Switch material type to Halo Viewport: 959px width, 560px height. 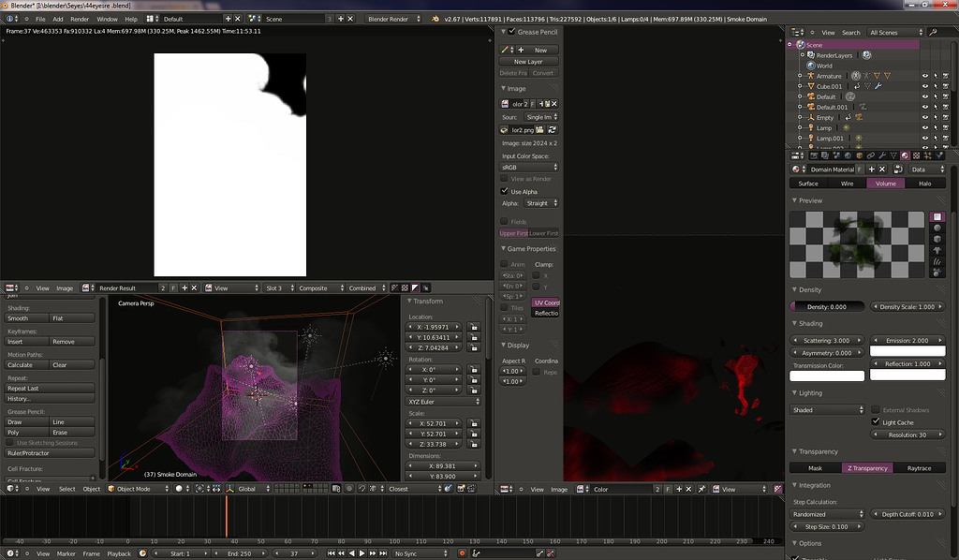coord(924,184)
